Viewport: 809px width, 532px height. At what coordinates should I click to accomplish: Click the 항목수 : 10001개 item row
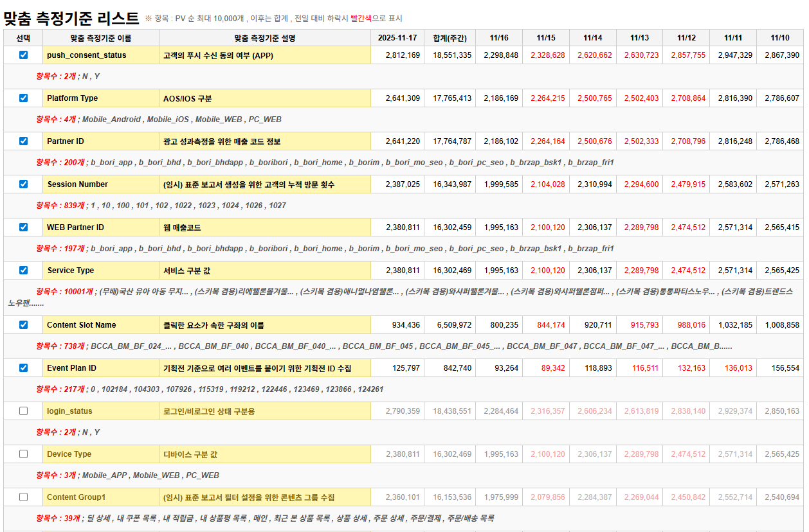point(404,297)
